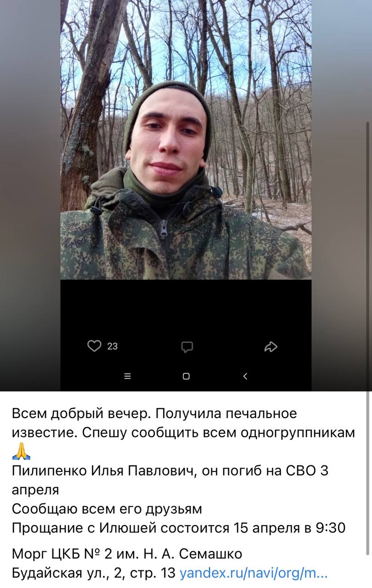Image resolution: width=372 pixels, height=588 pixels.
Task: Click "Морг ЦКБ № 2 им. Н. А. Семашко"
Action: 127,554
